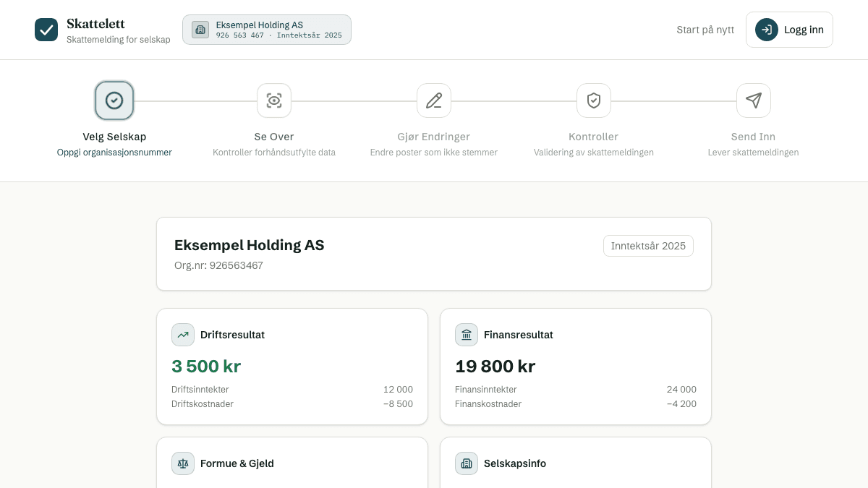Click the Inntektsår 2025 badge
The image size is (868, 488).
tap(648, 246)
